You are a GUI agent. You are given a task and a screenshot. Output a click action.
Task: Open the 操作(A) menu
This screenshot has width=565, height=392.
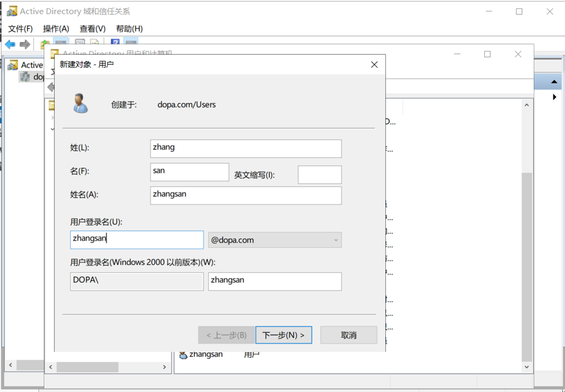tap(56, 29)
